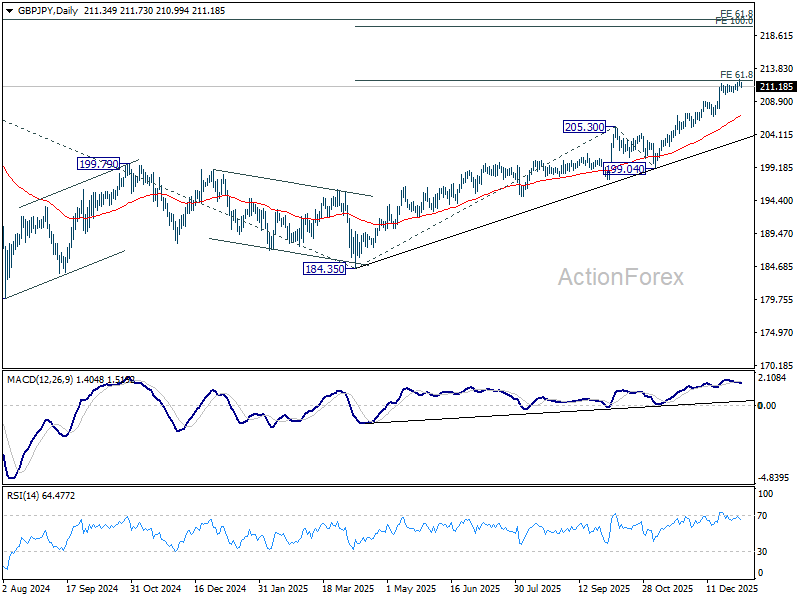Viewport: 800px width, 600px height.
Task: Click the MACD(12,26,9) indicator title
Action: tap(39, 380)
